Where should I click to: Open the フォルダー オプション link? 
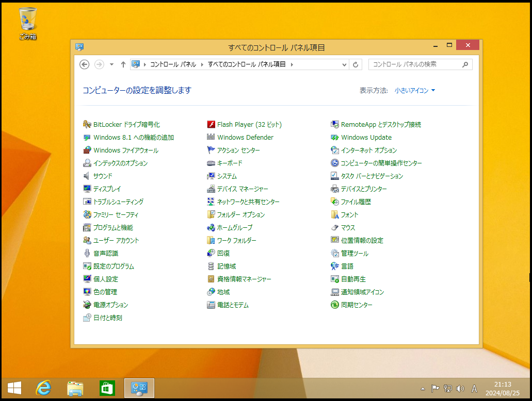point(241,214)
